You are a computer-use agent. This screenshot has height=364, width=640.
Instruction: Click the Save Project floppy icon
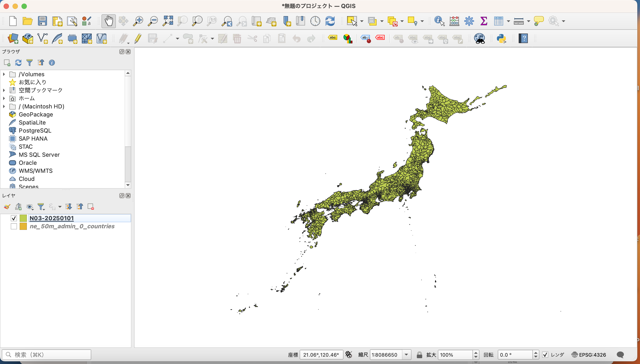[x=42, y=21]
